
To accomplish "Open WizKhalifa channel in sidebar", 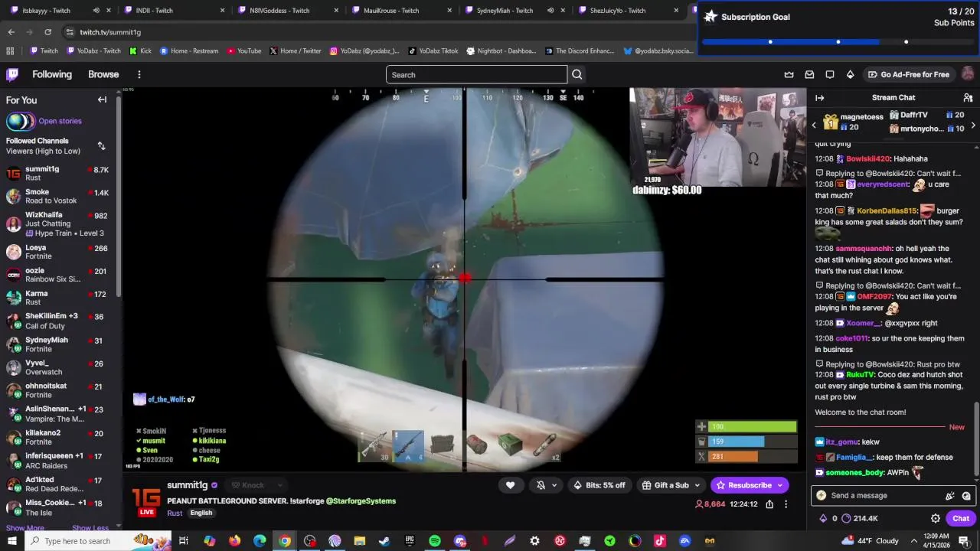I will [58, 223].
